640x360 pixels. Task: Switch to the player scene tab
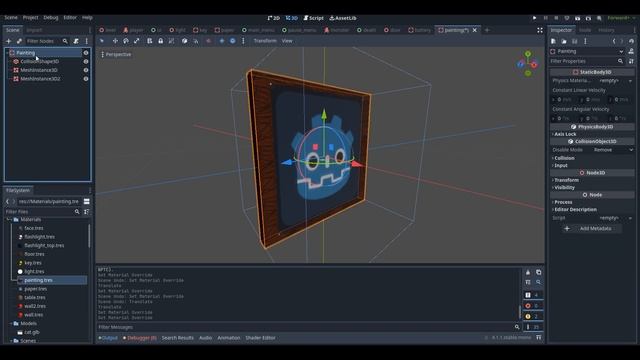tap(133, 30)
